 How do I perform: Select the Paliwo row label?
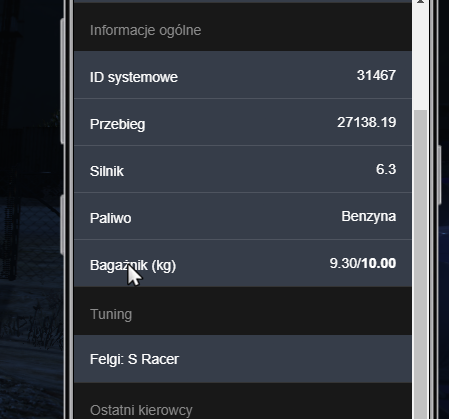(x=110, y=218)
